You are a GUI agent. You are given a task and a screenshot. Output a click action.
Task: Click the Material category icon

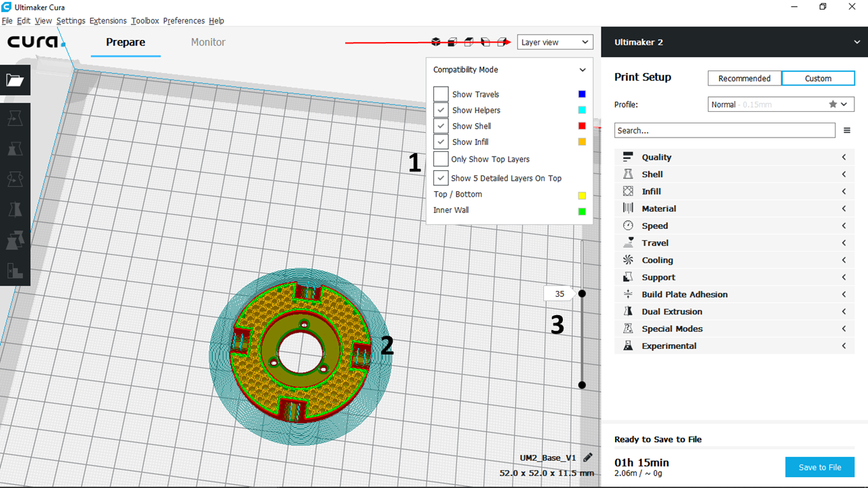coord(628,209)
